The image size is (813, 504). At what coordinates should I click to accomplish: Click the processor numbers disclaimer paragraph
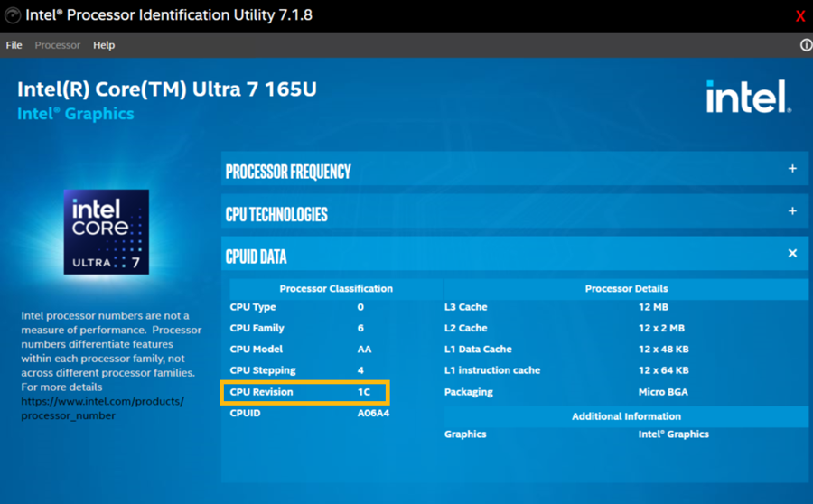point(111,351)
